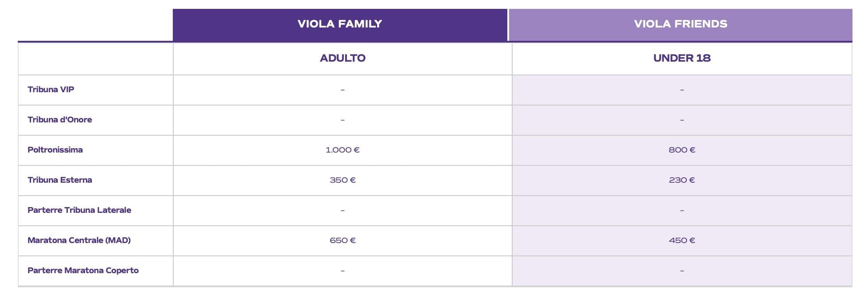Click the Tribuna VIP adult dash cell
This screenshot has width=868, height=302.
[x=343, y=90]
